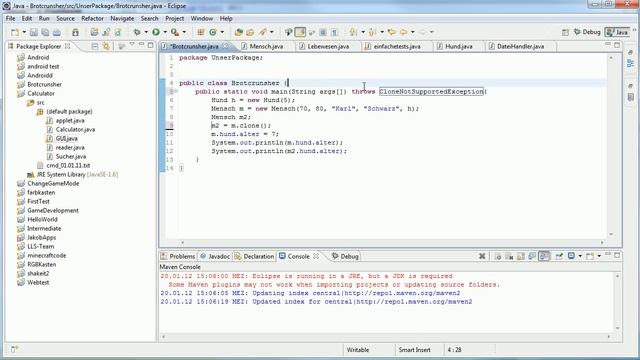The height and width of the screenshot is (360, 640).
Task: Open the Run configurations dropdown arrow
Action: coord(165,32)
